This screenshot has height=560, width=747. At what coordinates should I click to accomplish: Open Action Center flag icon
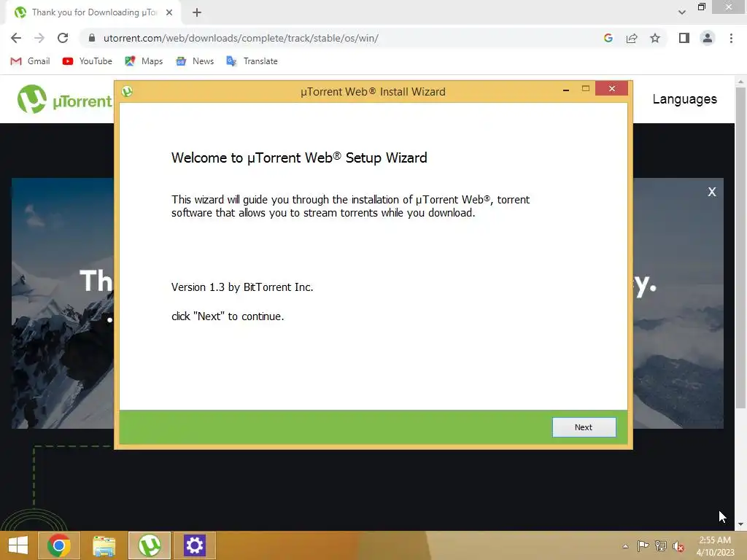point(643,546)
